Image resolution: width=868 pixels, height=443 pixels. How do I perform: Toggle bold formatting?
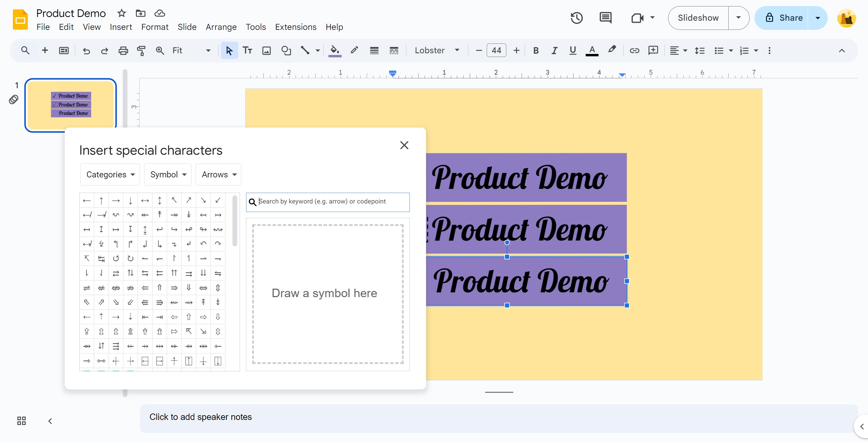pyautogui.click(x=536, y=51)
